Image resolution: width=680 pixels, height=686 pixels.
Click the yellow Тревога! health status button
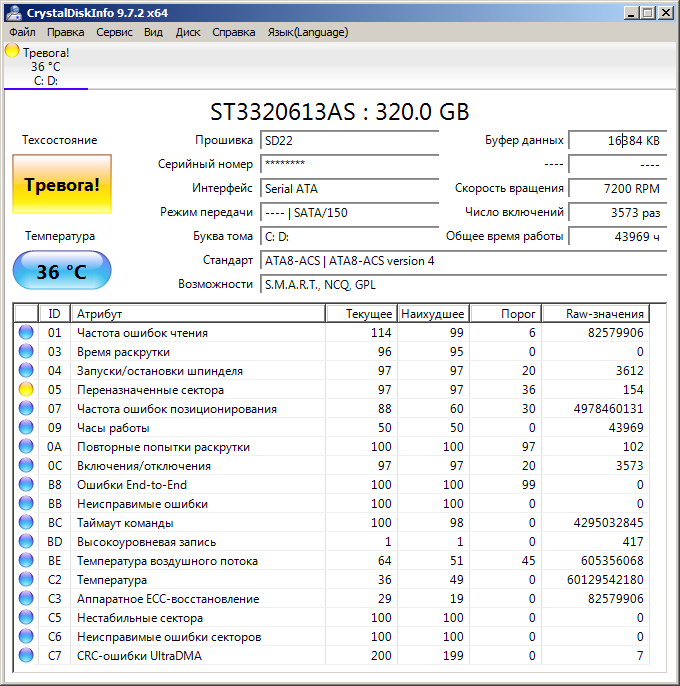(62, 184)
